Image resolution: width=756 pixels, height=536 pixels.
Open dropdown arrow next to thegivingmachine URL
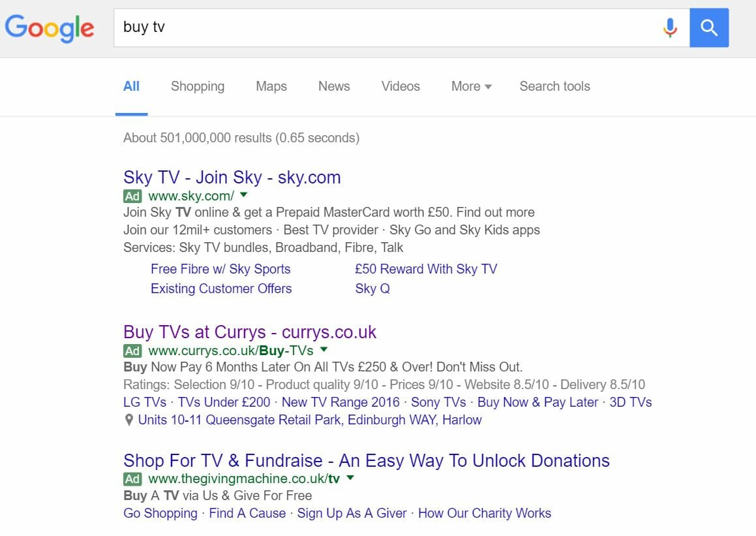350,478
